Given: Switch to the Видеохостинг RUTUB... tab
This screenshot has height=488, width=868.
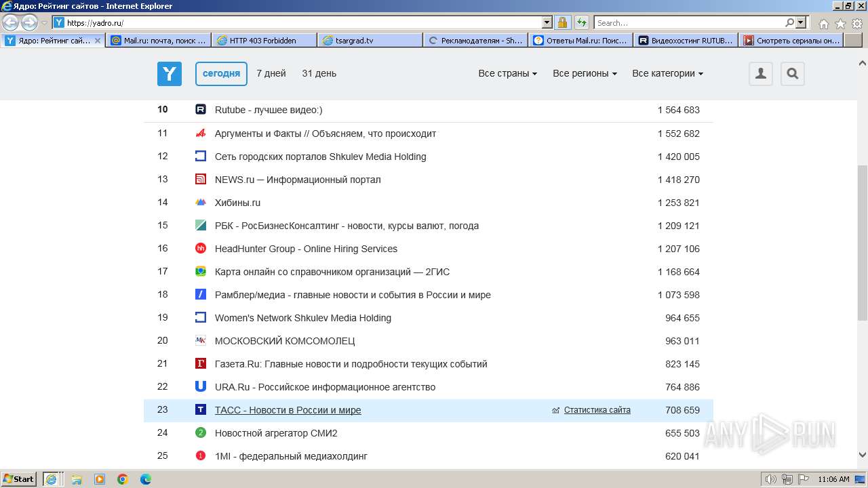Looking at the screenshot, I should 686,41.
